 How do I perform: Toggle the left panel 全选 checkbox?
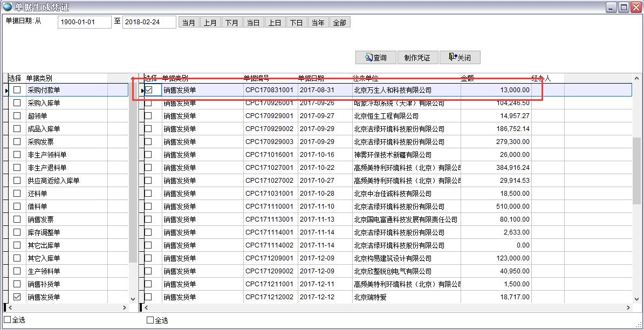pyautogui.click(x=8, y=320)
